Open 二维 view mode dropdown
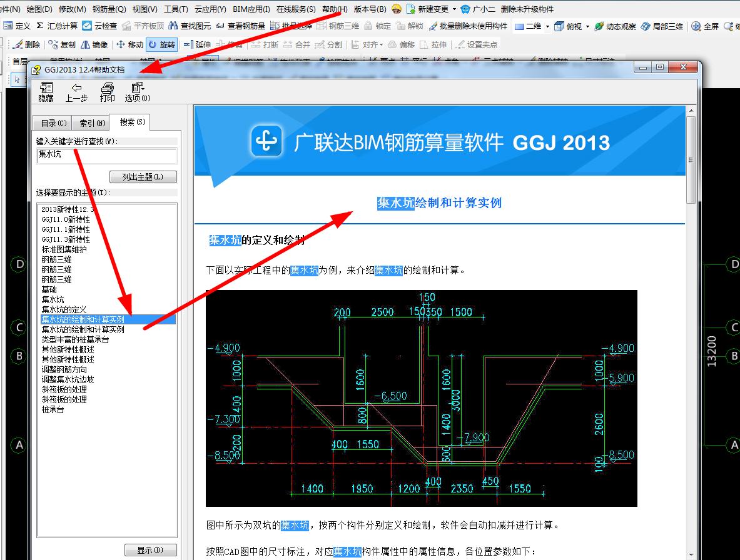 tap(547, 26)
